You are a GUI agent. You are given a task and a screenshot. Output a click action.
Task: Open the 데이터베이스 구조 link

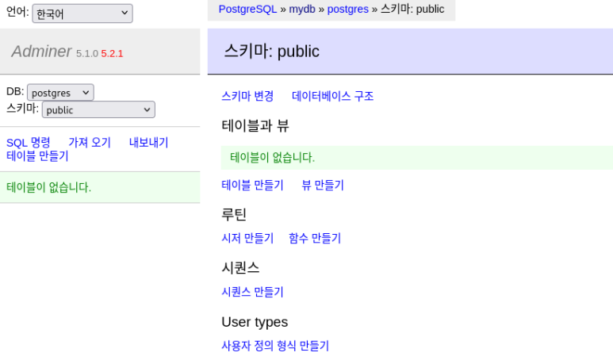(333, 96)
